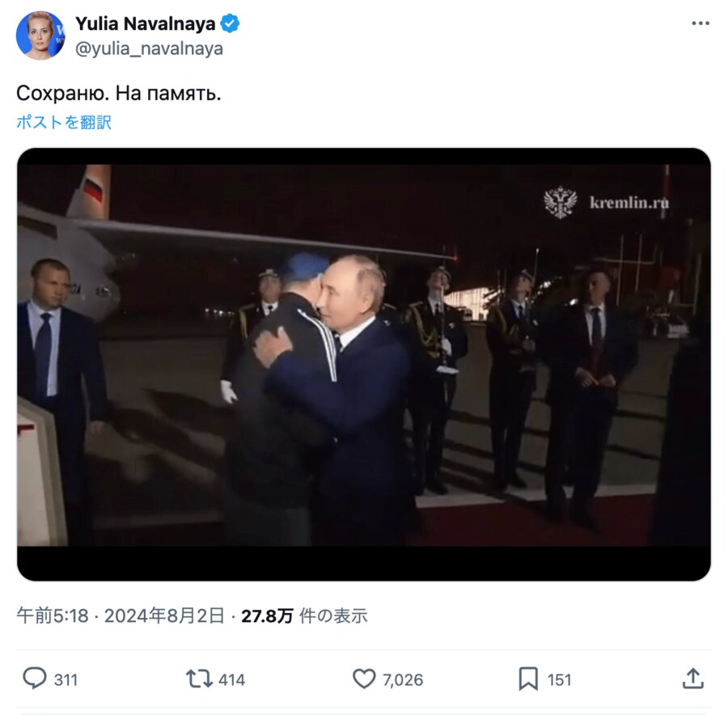Click the 414 repost count
The image size is (728, 715).
coord(231,679)
